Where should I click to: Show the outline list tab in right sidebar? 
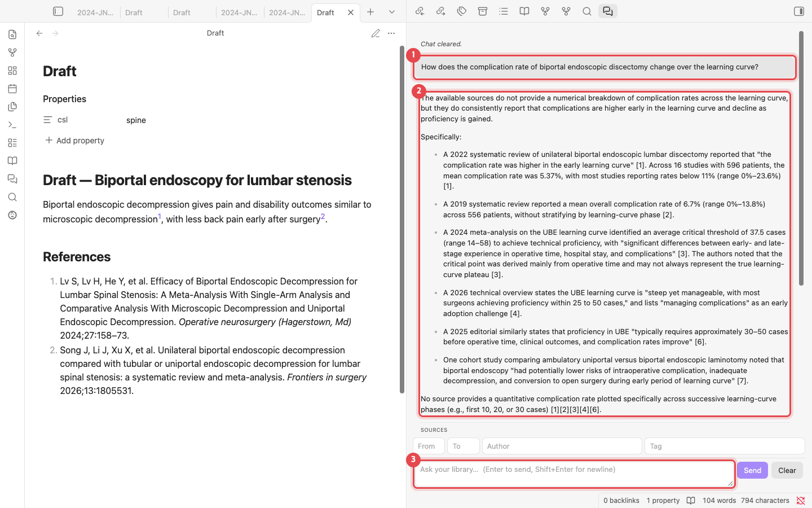point(504,11)
